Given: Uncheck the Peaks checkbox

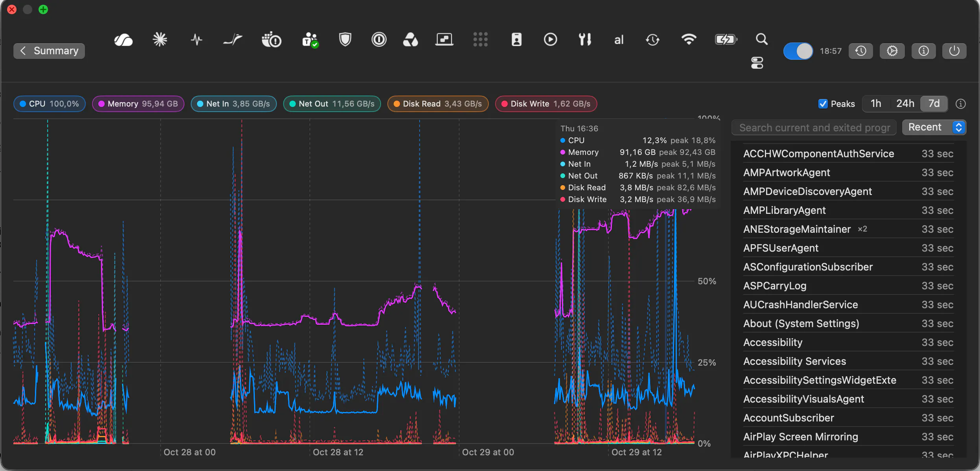Looking at the screenshot, I should 823,104.
